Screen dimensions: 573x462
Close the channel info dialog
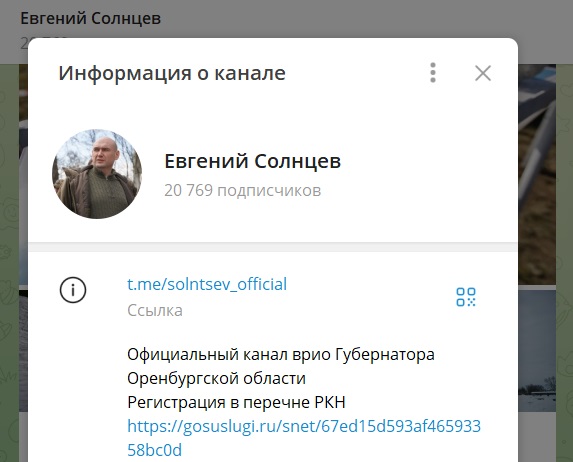[x=483, y=73]
